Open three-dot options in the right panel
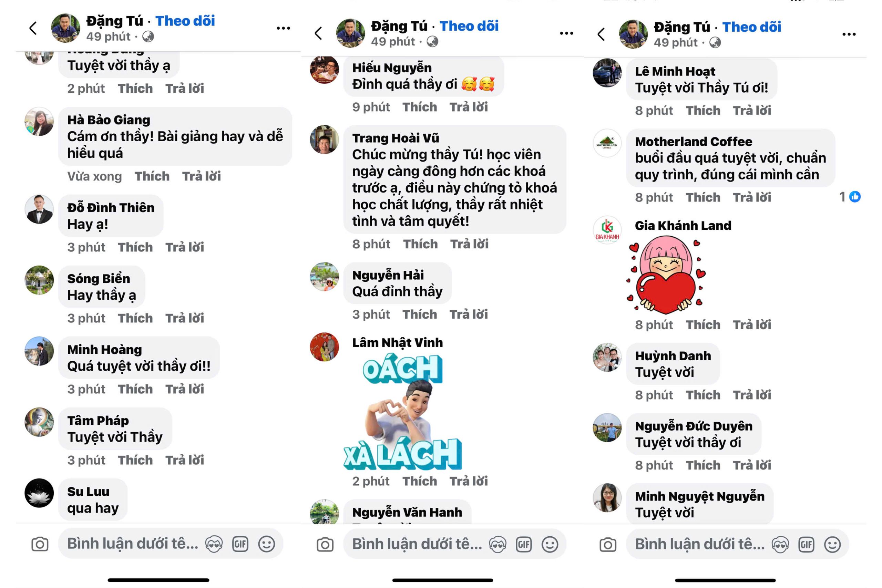This screenshot has height=588, width=882. pos(849,34)
